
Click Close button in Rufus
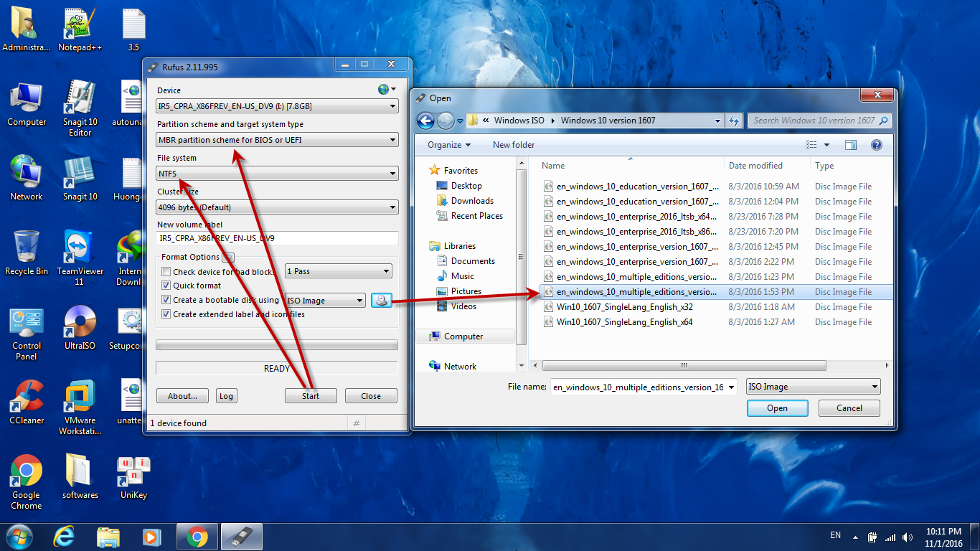pos(371,396)
